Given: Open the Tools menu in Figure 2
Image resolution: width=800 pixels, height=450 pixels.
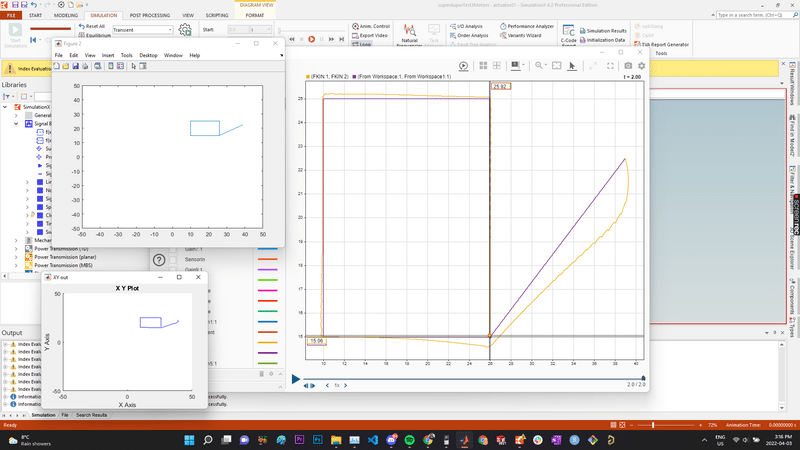Looking at the screenshot, I should pos(127,55).
